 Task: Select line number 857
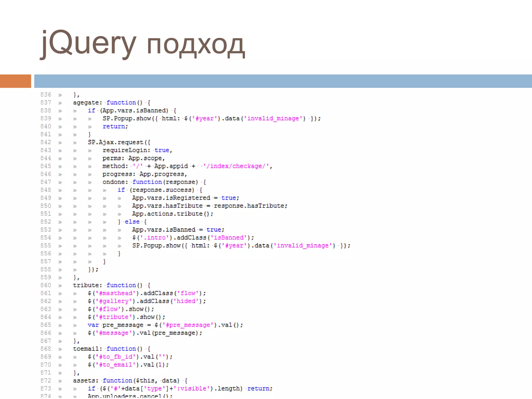(x=46, y=262)
